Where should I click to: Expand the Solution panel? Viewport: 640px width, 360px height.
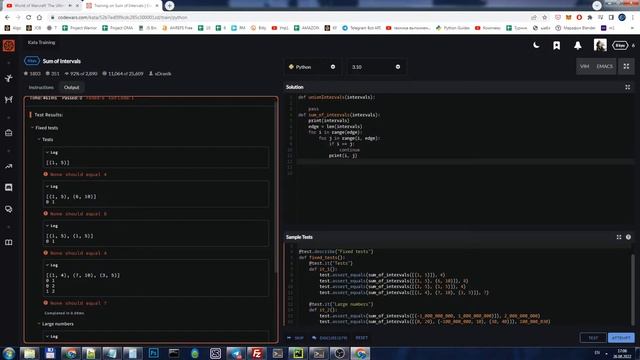(627, 87)
